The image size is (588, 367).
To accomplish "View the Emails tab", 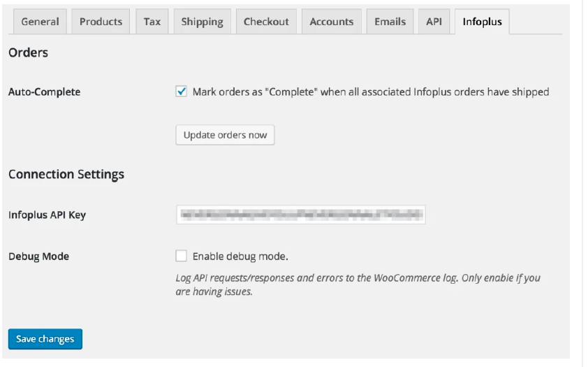I will (x=390, y=22).
